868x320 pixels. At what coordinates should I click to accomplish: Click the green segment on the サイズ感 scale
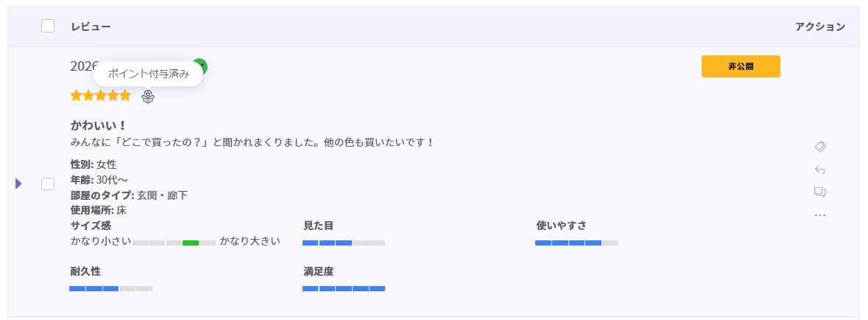pyautogui.click(x=191, y=243)
